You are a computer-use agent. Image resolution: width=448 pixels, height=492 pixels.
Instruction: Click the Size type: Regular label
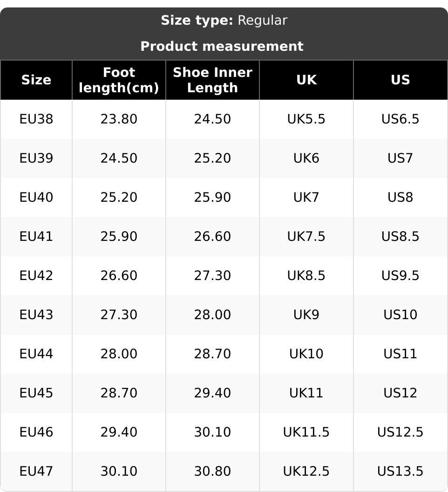tap(224, 20)
